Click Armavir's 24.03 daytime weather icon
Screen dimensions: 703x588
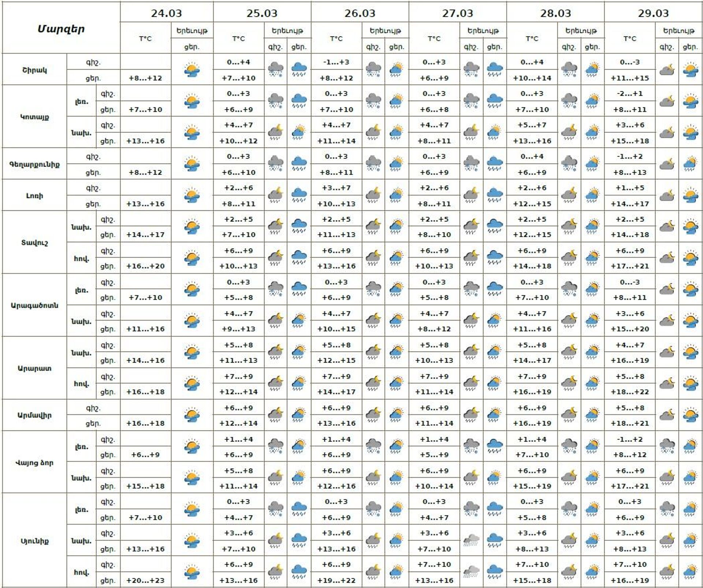192,415
